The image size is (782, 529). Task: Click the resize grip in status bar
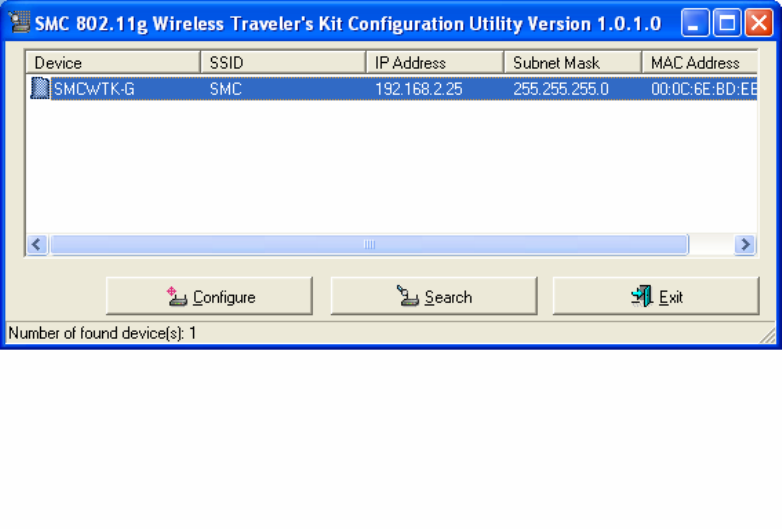[x=769, y=336]
